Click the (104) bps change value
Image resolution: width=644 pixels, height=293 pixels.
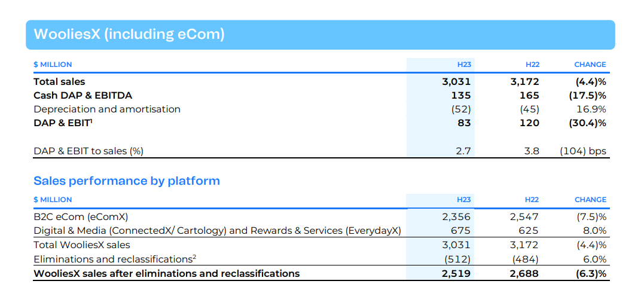pos(582,151)
